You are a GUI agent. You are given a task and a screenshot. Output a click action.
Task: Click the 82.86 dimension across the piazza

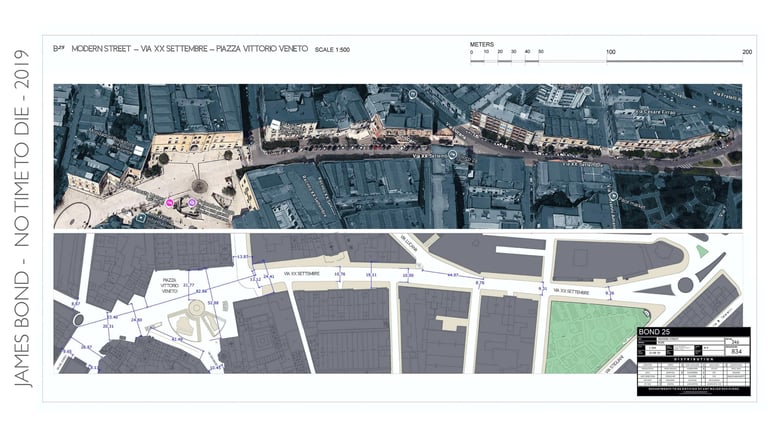click(x=201, y=291)
